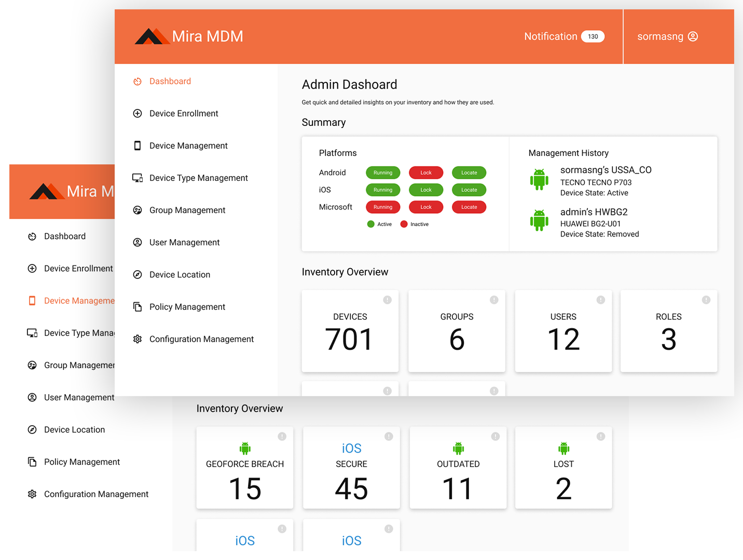This screenshot has width=743, height=560.
Task: Select the orange highlighted Device Management item
Action: coord(78,301)
